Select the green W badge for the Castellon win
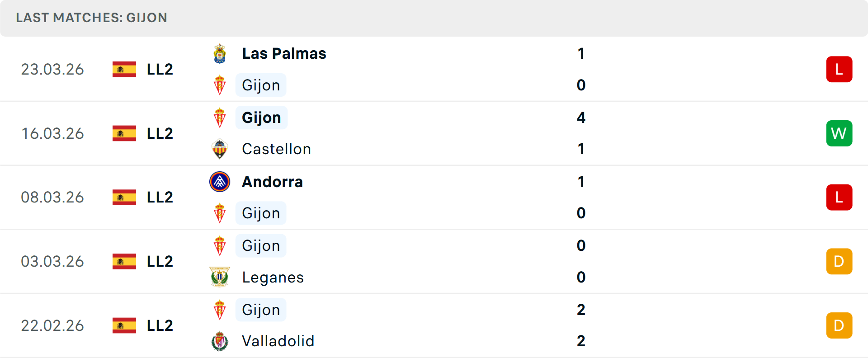The image size is (868, 358). point(840,133)
